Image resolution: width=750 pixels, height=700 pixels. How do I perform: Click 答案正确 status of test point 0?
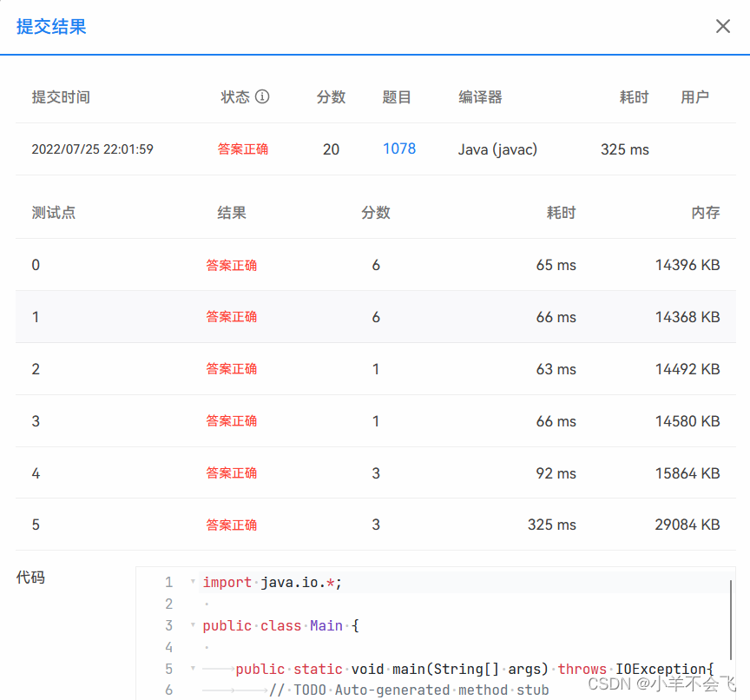(x=232, y=265)
